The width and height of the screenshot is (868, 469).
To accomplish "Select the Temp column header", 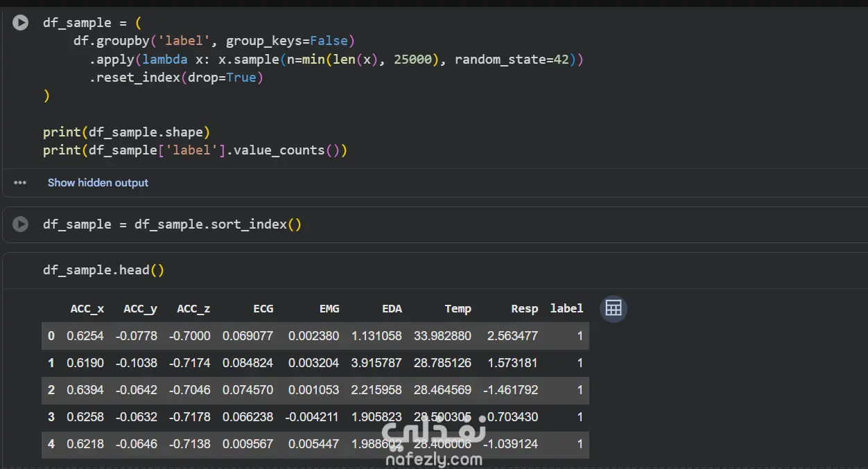I will [458, 309].
